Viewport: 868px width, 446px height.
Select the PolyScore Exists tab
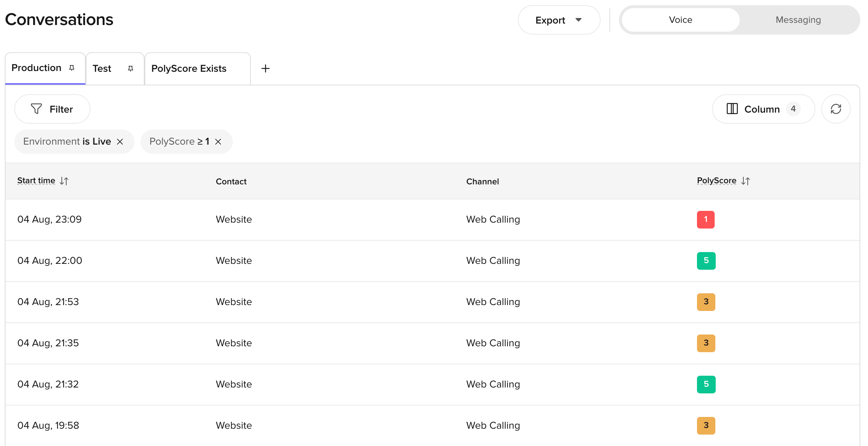(198, 69)
